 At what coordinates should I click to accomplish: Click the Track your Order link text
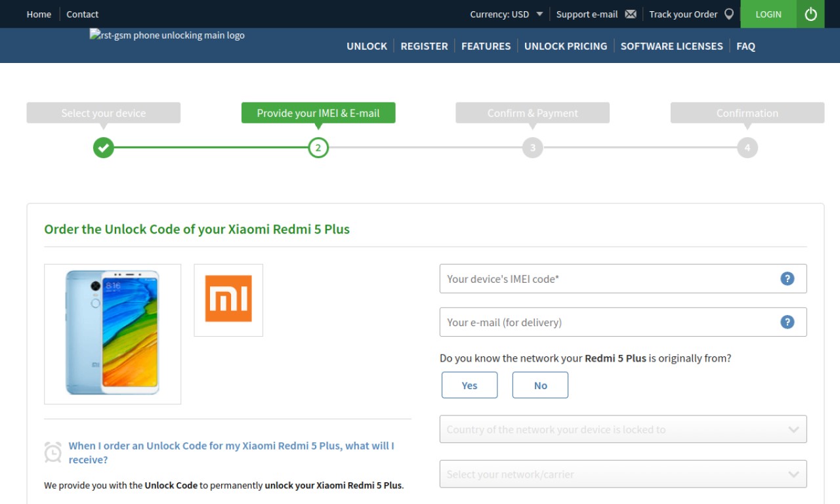pos(683,14)
